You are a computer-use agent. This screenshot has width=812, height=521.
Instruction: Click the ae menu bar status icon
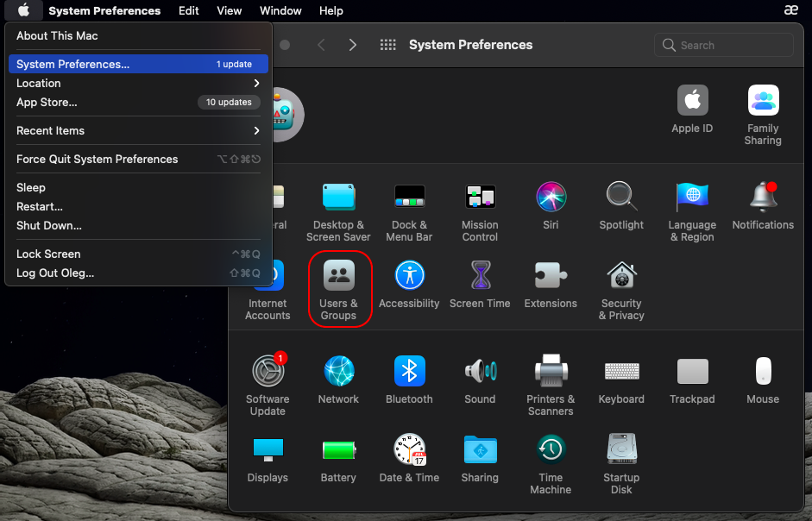click(x=790, y=9)
